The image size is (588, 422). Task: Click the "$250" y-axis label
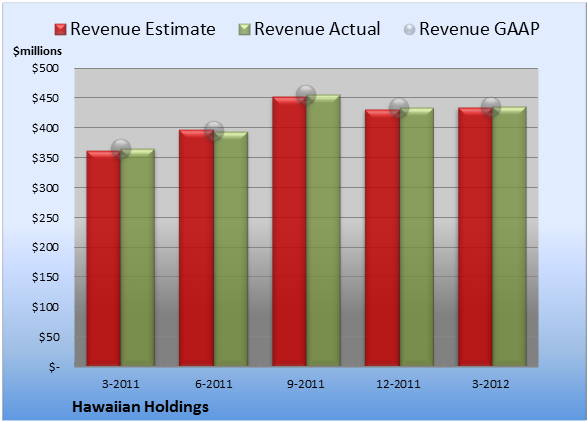[45, 218]
